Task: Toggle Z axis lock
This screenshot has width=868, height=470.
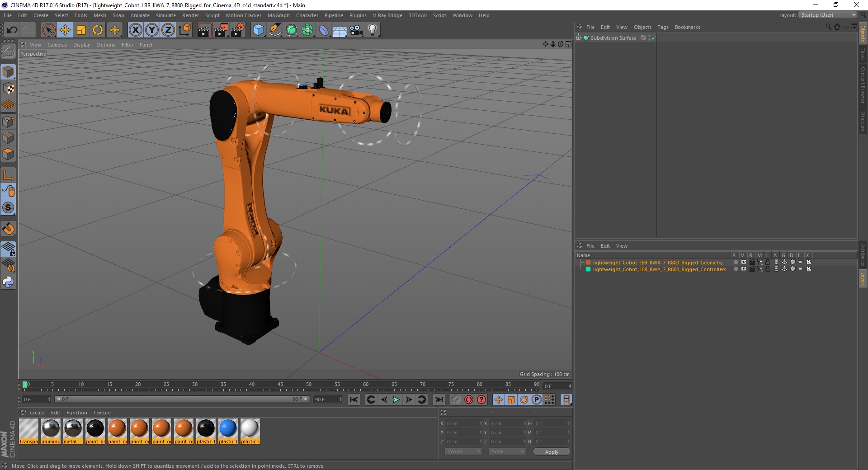Action: click(168, 30)
